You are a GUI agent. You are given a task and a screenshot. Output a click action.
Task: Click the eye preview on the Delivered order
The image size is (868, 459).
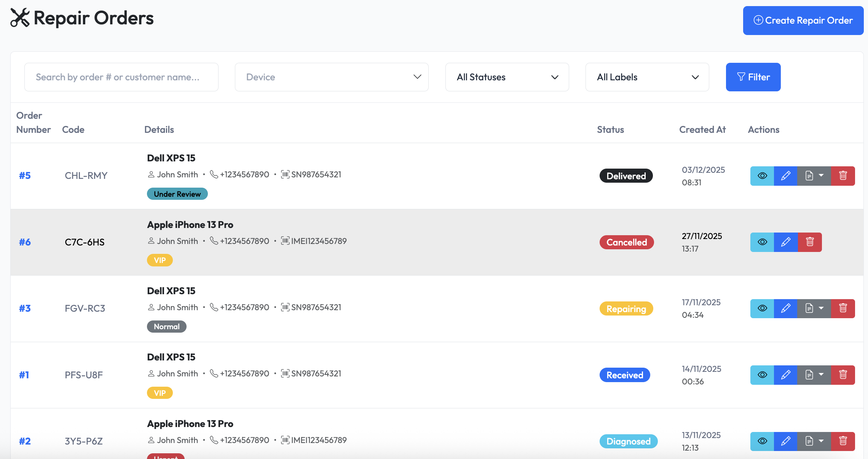[x=762, y=175]
